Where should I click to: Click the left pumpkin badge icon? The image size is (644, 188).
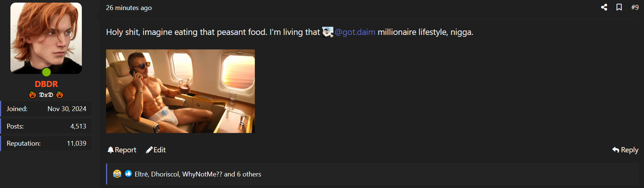(x=33, y=95)
